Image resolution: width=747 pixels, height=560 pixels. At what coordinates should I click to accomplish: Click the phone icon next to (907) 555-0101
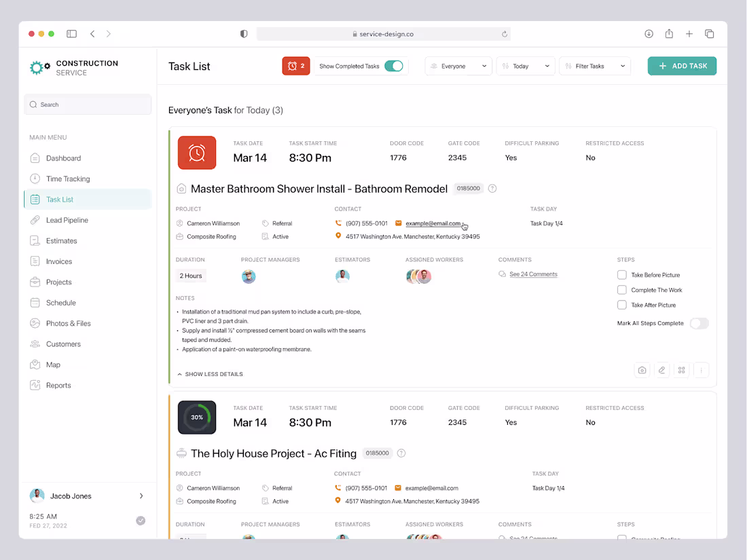coord(338,223)
